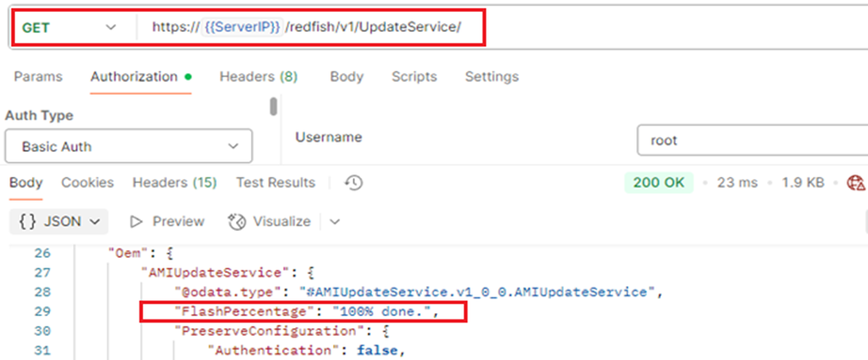The image size is (868, 360).
Task: View response Headers (15) tab
Action: pyautogui.click(x=174, y=182)
